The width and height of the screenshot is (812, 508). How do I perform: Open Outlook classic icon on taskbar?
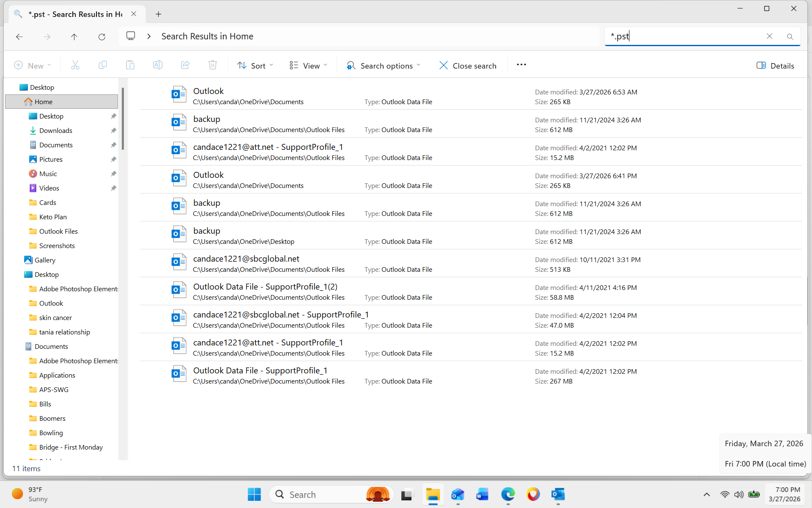(558, 494)
